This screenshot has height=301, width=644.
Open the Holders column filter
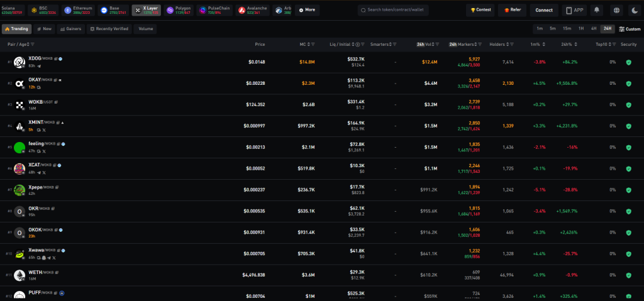[x=512, y=45]
